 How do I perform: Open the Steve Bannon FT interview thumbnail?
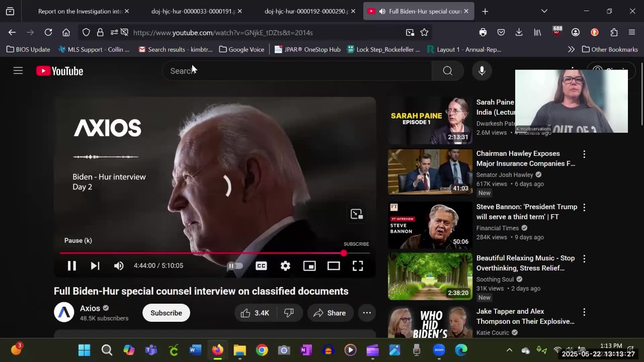[x=430, y=226]
